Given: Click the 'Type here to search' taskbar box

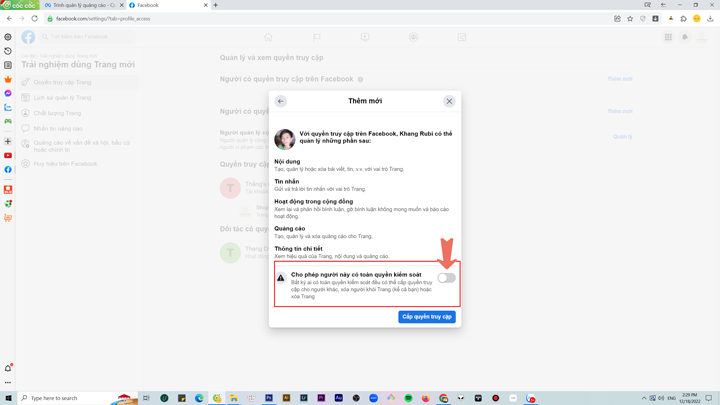Looking at the screenshot, I should pos(78,398).
